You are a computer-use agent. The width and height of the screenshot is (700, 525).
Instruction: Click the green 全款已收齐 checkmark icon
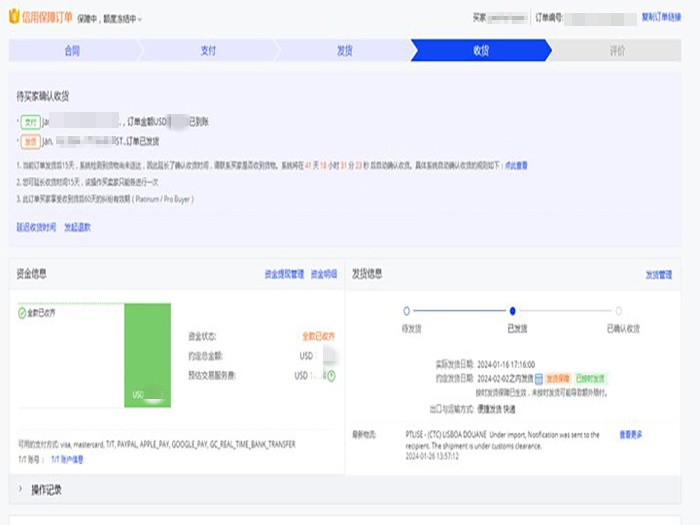pos(23,313)
